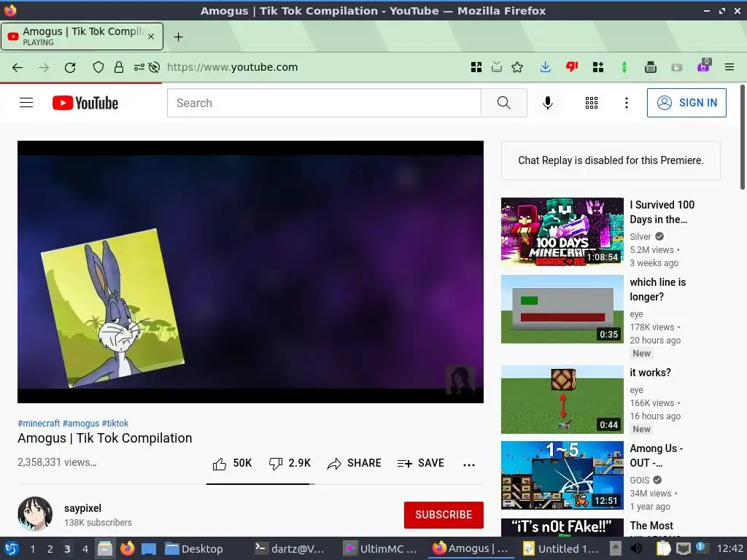747x560 pixels.
Task: Click the red thumbs-down extension icon
Action: [572, 67]
